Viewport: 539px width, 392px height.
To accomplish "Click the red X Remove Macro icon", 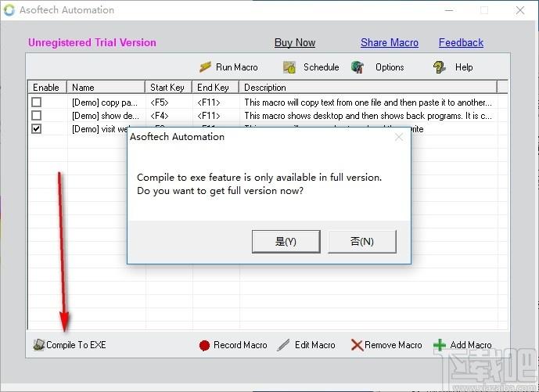I will pos(358,345).
